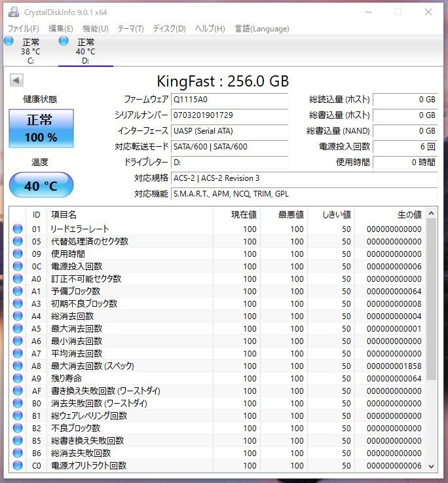Click the blue status dot for ID A3
This screenshot has height=483, width=448.
pyautogui.click(x=18, y=303)
